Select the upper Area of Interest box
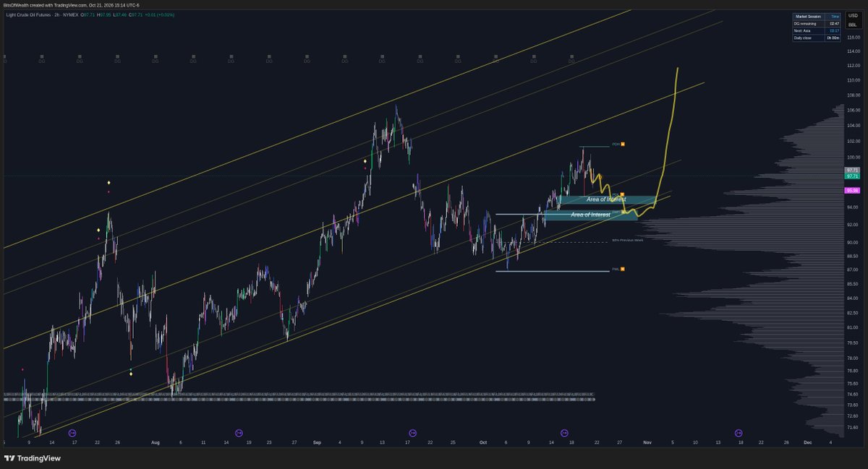The image size is (868, 469). [x=606, y=199]
